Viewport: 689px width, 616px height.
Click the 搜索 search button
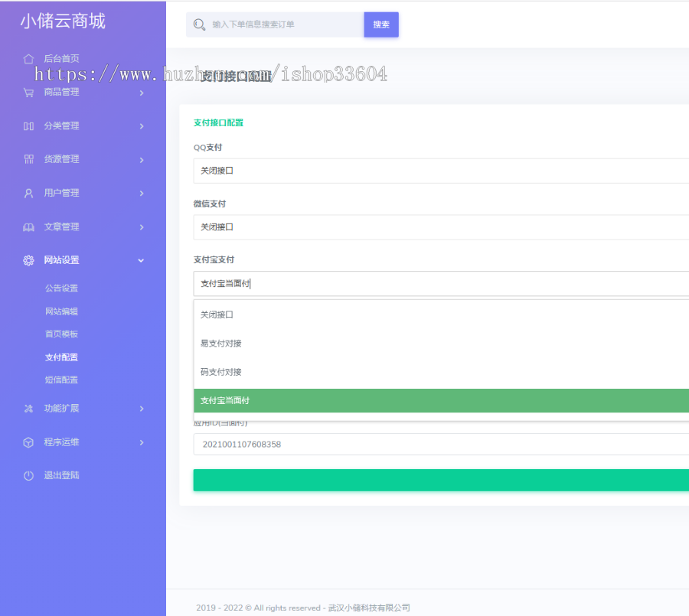380,24
